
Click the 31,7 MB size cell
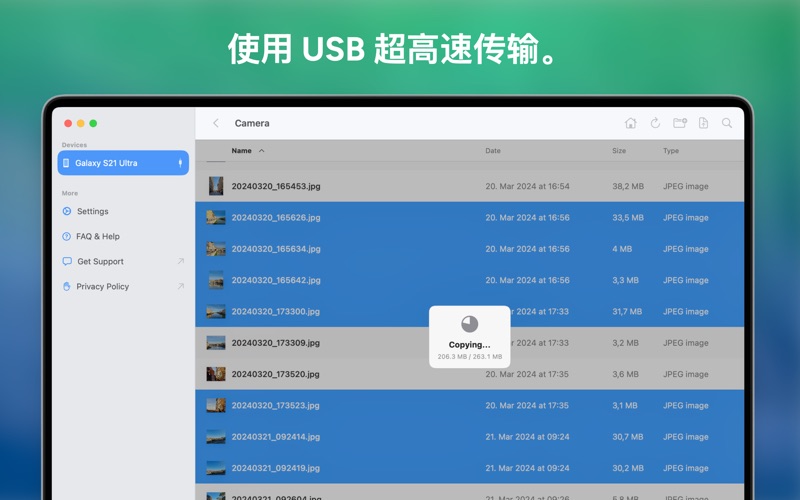(627, 311)
